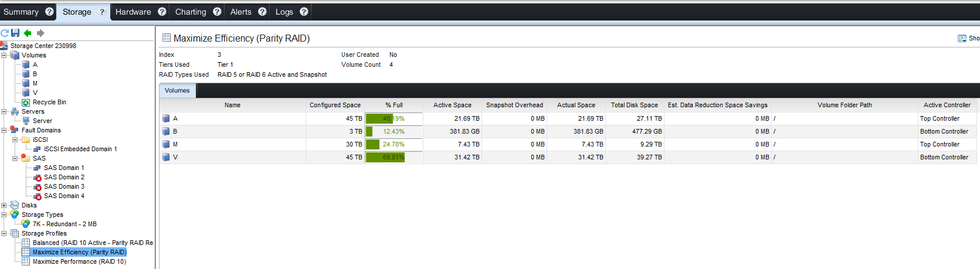This screenshot has height=269, width=980.
Task: Open the Charting tab
Action: (191, 12)
